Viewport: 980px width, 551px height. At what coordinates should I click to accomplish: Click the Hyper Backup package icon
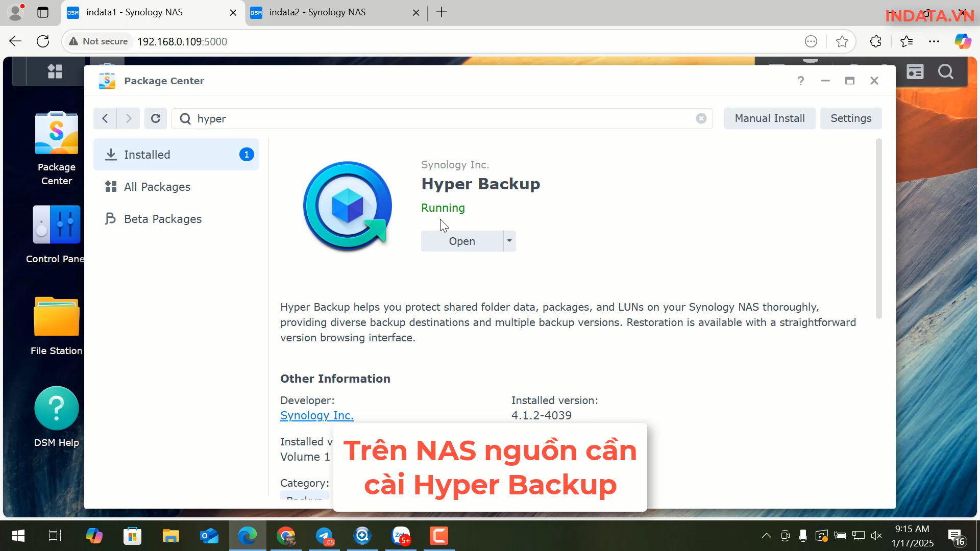pos(348,206)
